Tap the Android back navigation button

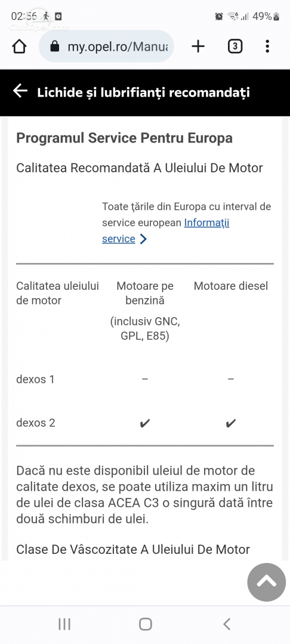coord(226,624)
